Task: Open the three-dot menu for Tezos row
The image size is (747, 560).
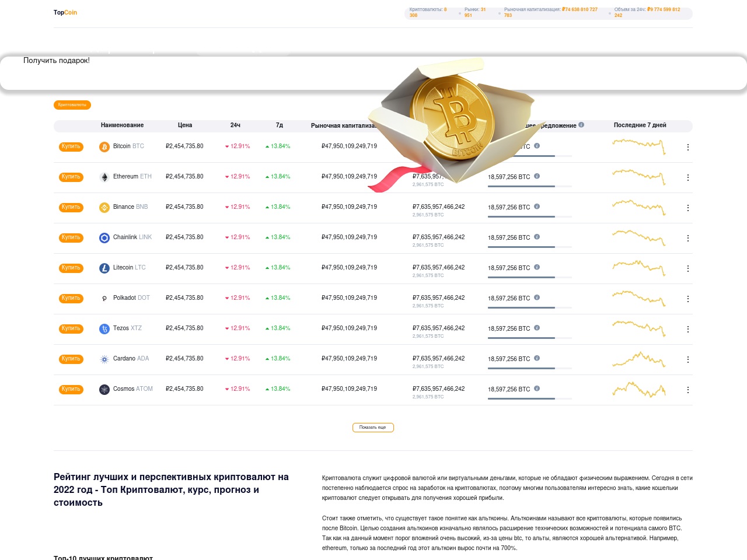Action: (x=688, y=329)
